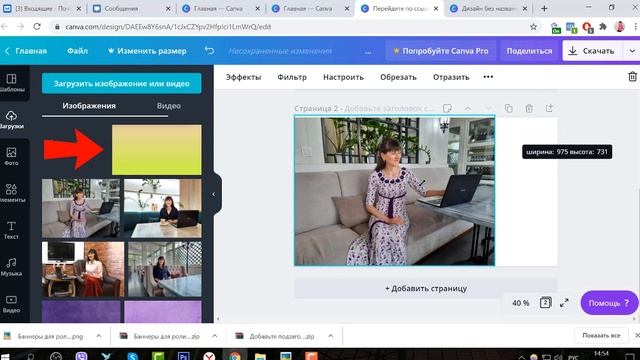Click Поделиться button

pyautogui.click(x=529, y=51)
